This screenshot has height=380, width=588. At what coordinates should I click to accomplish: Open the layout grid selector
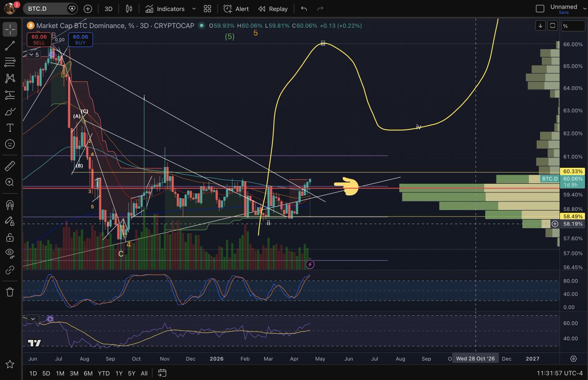[208, 9]
